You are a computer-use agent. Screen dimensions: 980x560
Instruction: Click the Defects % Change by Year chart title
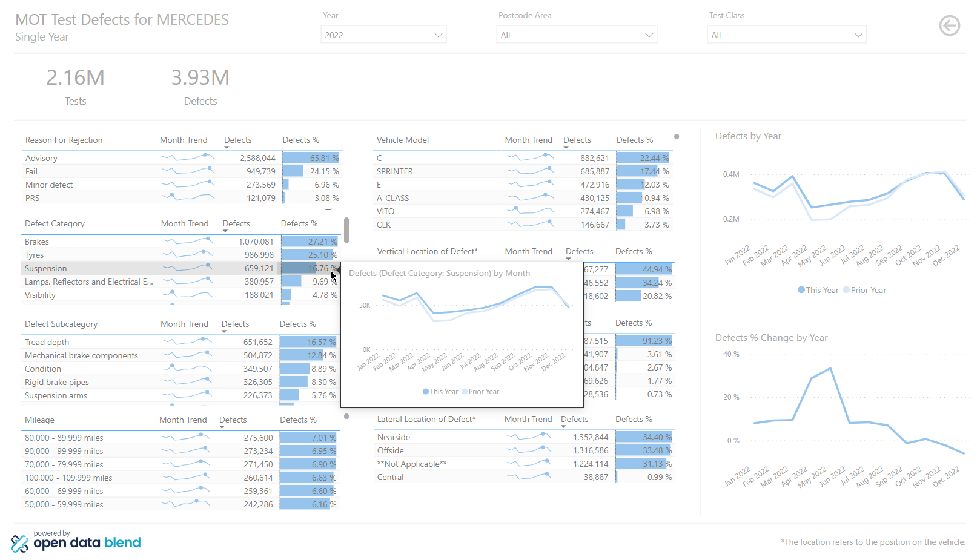pyautogui.click(x=771, y=338)
